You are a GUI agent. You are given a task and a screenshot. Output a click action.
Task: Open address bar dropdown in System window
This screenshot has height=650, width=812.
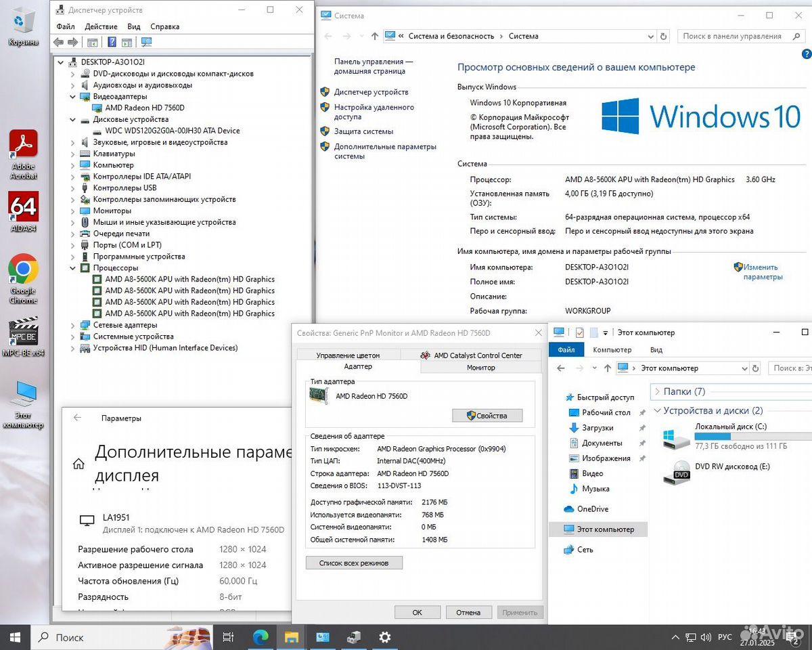(x=650, y=36)
